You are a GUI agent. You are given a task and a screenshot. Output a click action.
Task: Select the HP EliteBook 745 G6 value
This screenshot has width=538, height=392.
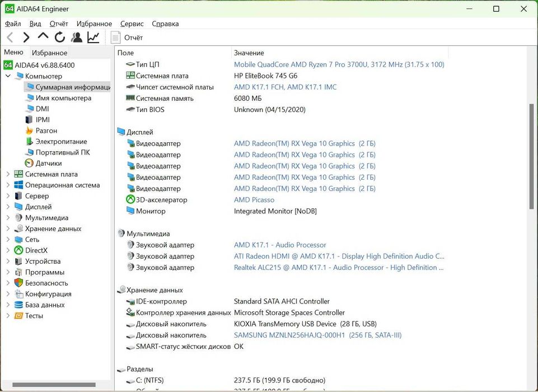(x=265, y=76)
